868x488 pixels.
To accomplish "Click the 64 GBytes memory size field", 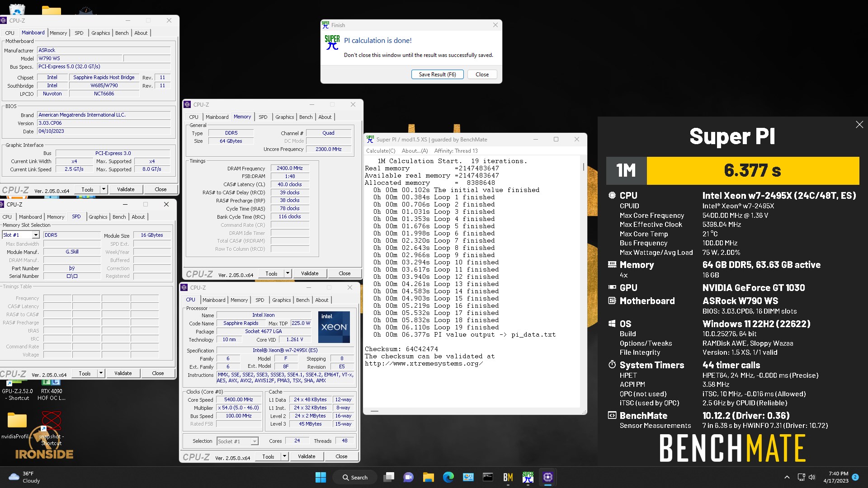I will [x=231, y=141].
